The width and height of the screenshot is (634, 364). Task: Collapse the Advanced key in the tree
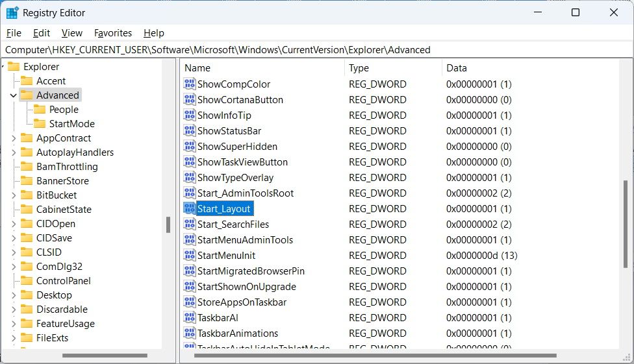pos(14,95)
